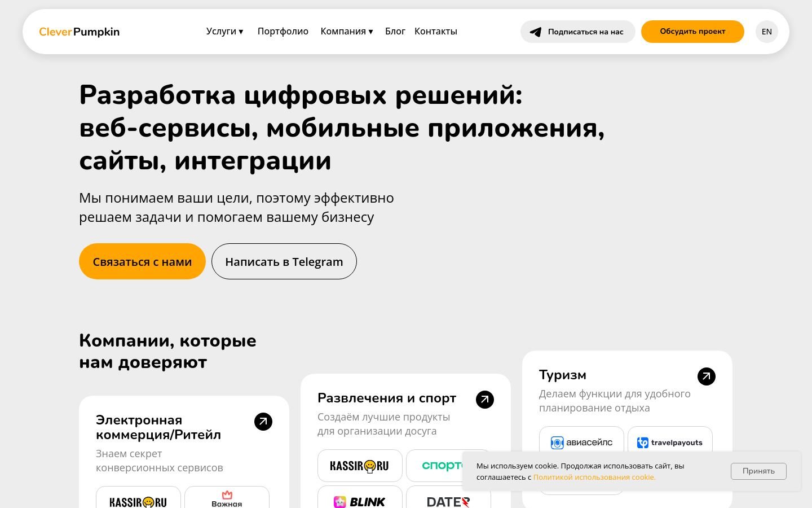Viewport: 812px width, 508px height.
Task: Open the Портфолио page
Action: coord(283,32)
